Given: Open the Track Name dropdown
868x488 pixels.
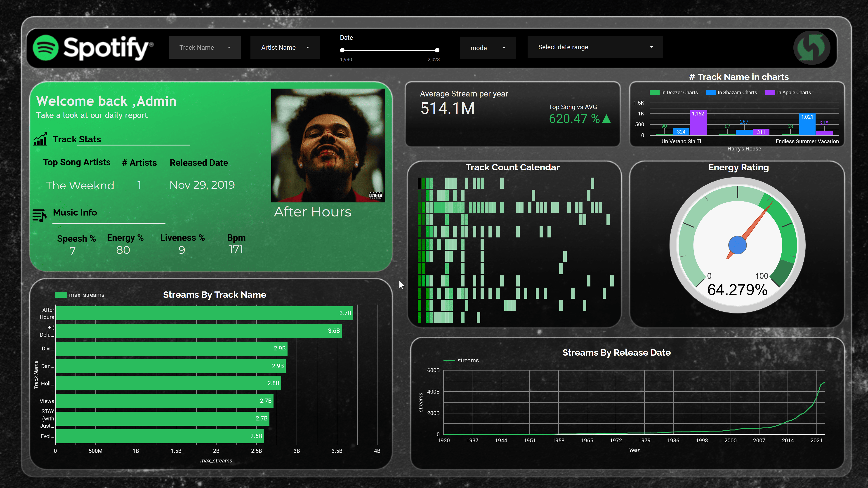Looking at the screenshot, I should (x=205, y=47).
